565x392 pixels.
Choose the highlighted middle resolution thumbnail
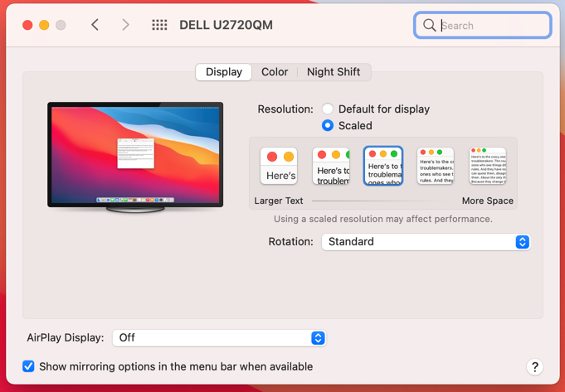[x=383, y=166]
